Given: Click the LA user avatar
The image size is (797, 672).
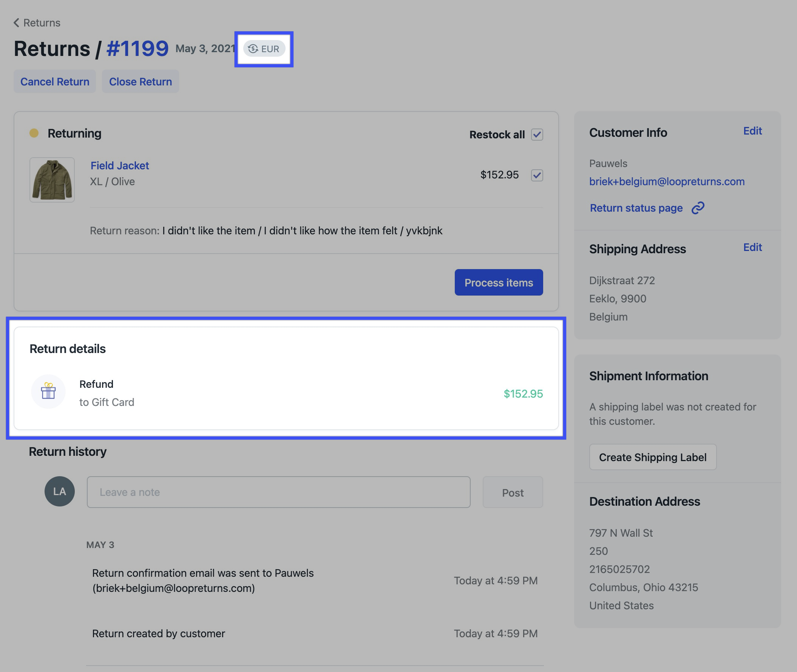Looking at the screenshot, I should pyautogui.click(x=59, y=491).
